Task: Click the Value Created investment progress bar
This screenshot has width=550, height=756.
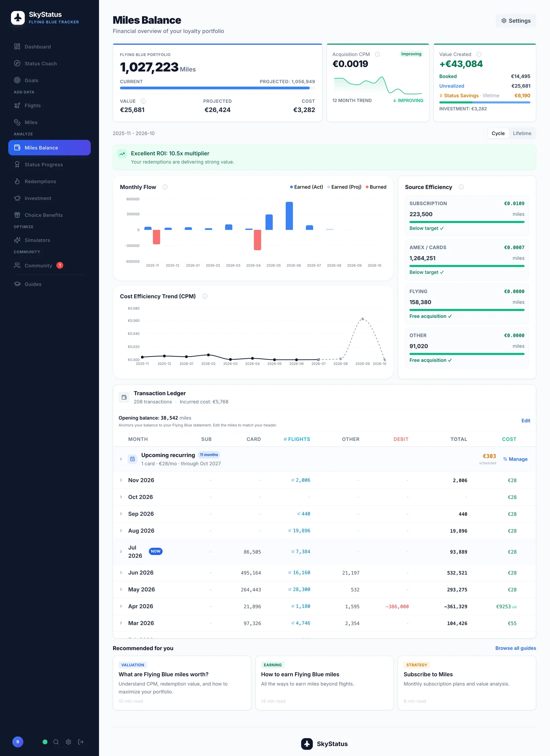Action: (485, 102)
